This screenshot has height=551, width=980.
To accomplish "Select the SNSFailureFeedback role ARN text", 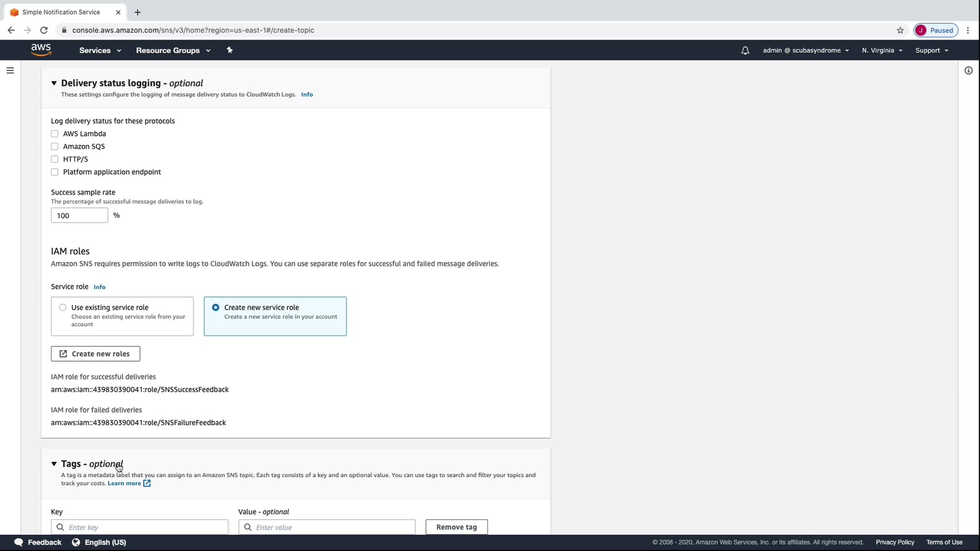I will [x=139, y=422].
